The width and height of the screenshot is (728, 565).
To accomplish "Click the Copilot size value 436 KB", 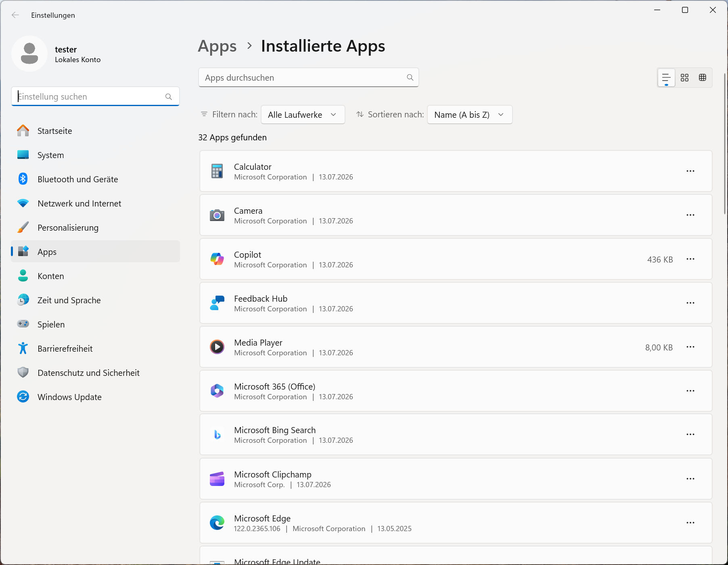I will [660, 259].
